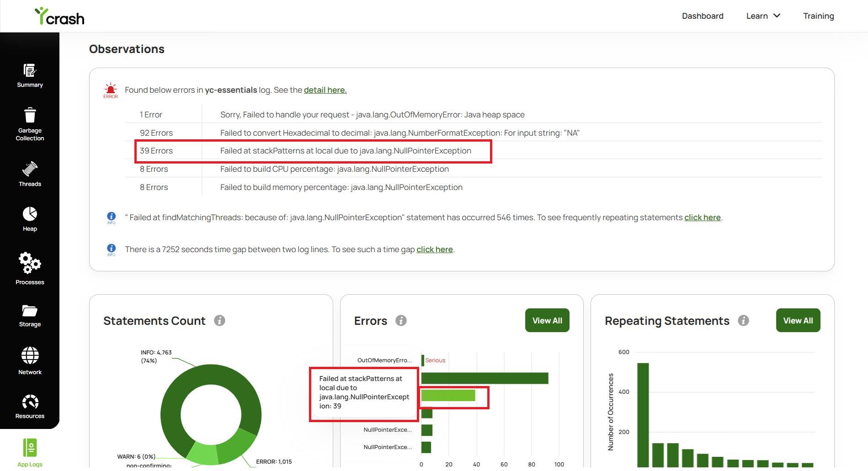Click the yCrash logo
Viewport: 868px width, 471px height.
pyautogui.click(x=59, y=16)
